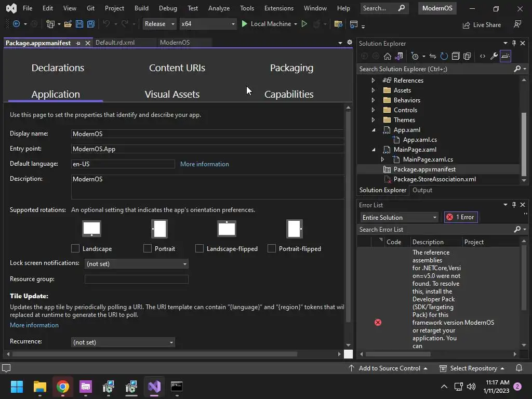The image size is (532, 399).
Task: Click Sync with Active Document arrows icon
Action: pyautogui.click(x=433, y=56)
